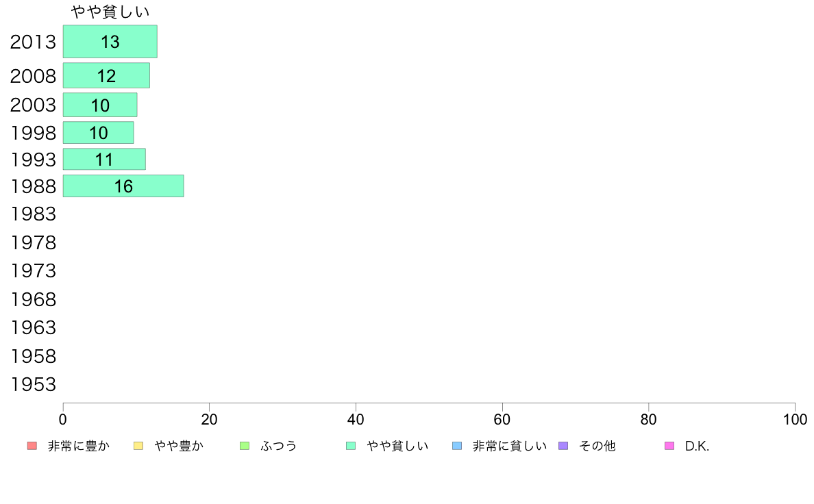This screenshot has width=814, height=504.
Task: Click the yellow やや豊か legend swatch
Action: tap(138, 446)
